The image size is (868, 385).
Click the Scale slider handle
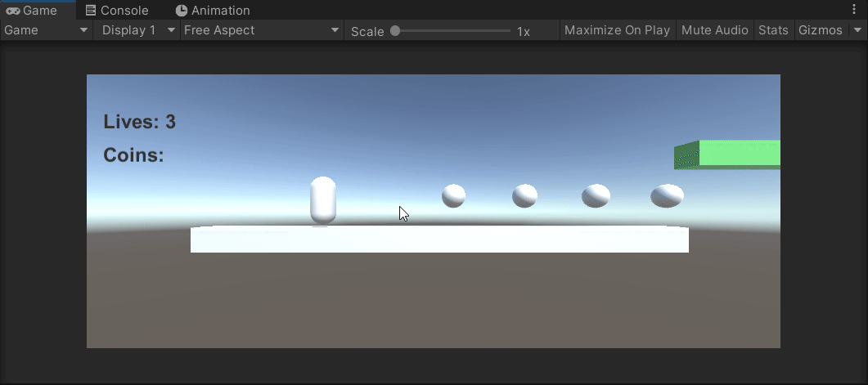[394, 31]
